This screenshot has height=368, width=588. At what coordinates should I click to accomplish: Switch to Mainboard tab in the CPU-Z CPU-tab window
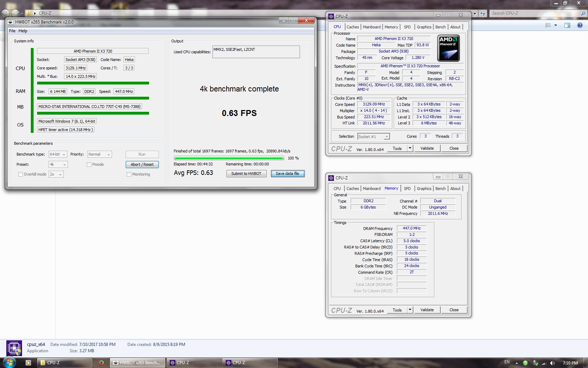[372, 27]
